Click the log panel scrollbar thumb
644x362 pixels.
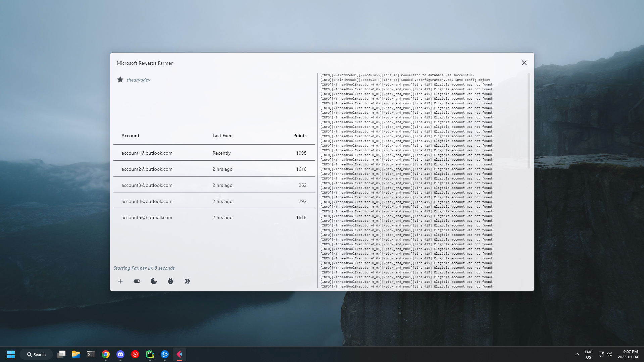529,121
